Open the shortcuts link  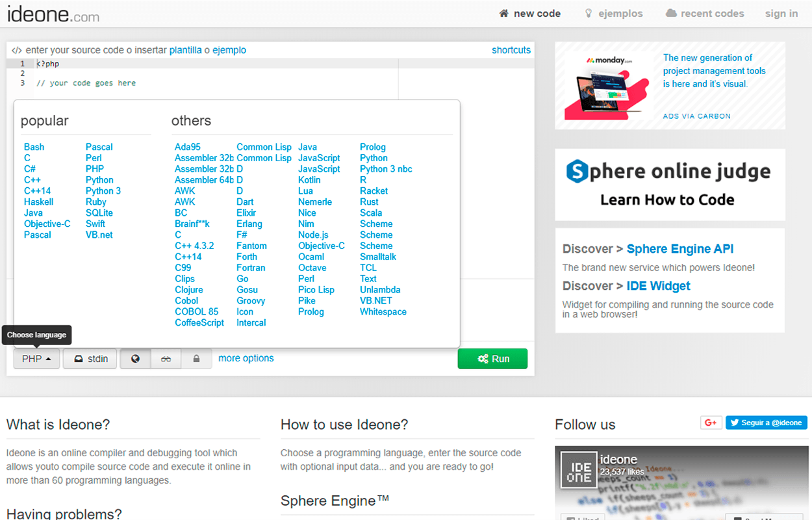coord(511,50)
